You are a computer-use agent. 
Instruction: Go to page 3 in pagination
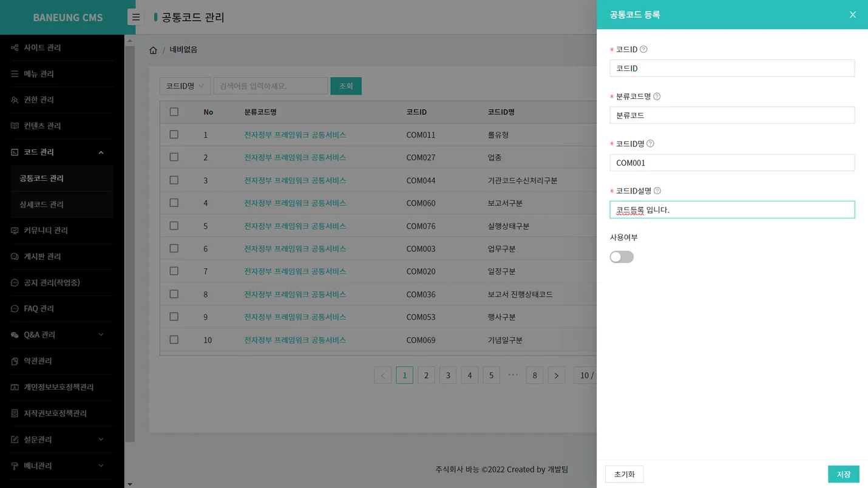[x=448, y=375]
